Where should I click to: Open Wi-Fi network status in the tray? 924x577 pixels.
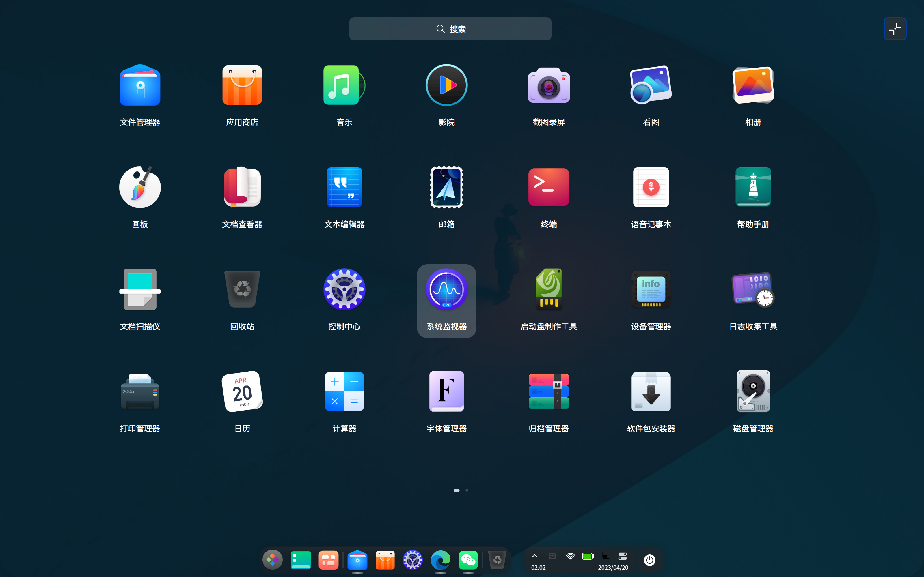[570, 557]
